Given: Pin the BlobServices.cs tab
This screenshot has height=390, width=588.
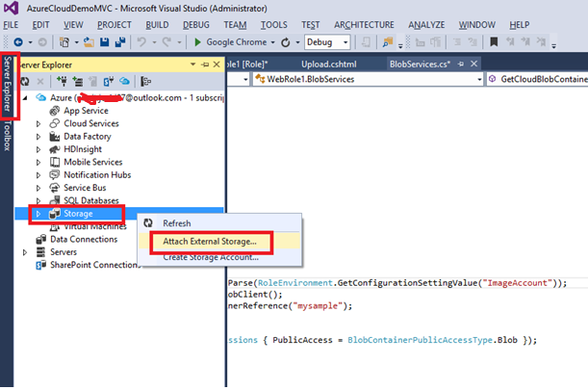Looking at the screenshot, I should tap(461, 65).
